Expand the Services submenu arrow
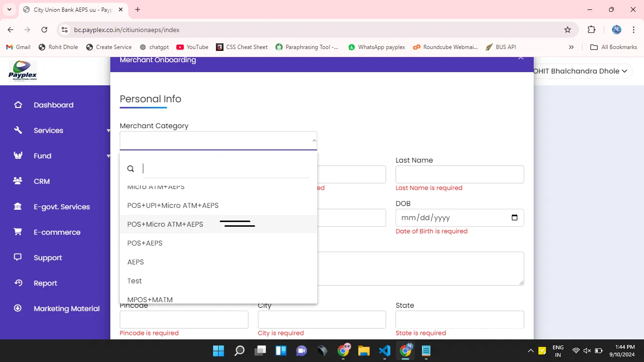 point(108,131)
